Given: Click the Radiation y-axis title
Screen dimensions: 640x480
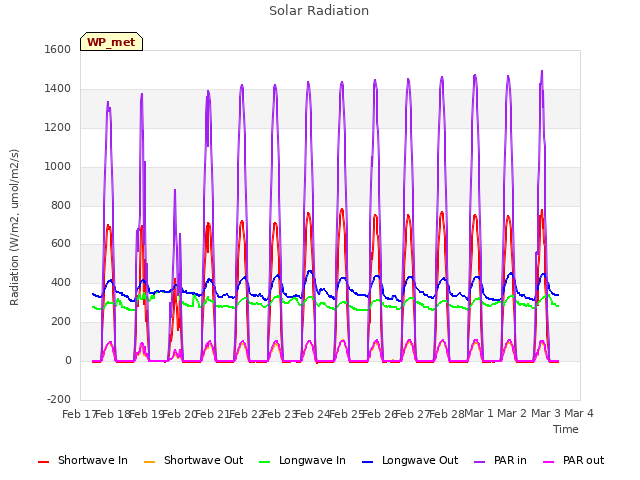Looking at the screenshot, I should click(14, 227).
